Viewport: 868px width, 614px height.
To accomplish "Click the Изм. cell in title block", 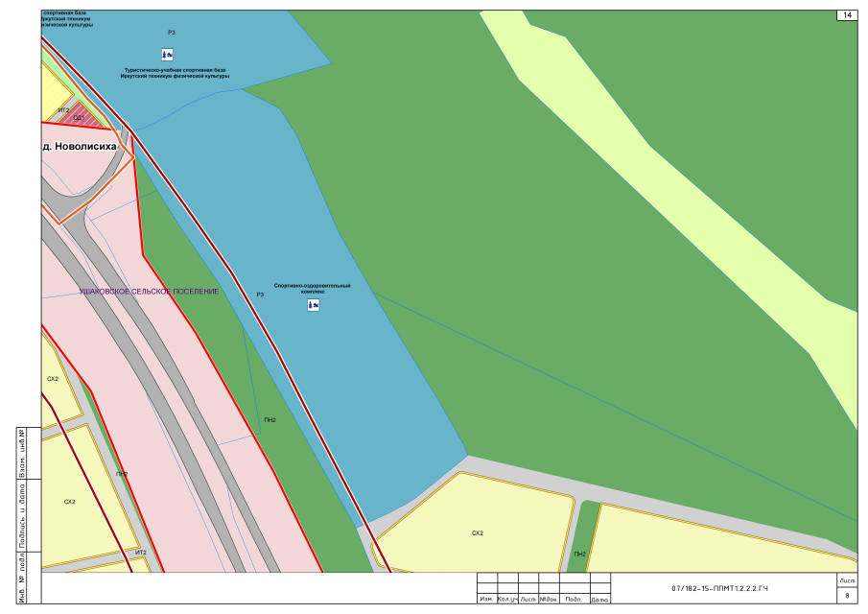I will coord(487,600).
